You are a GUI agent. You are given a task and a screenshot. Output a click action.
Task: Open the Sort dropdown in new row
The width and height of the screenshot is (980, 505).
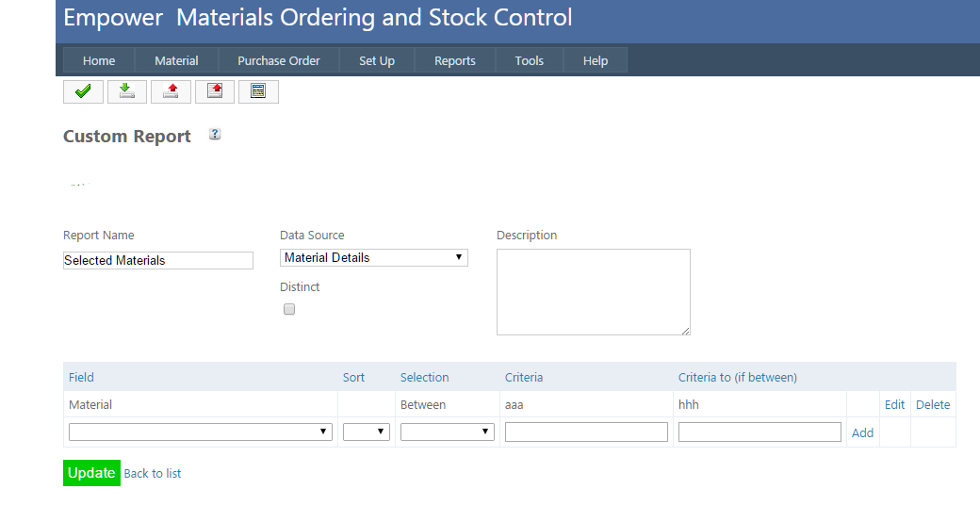(x=366, y=432)
